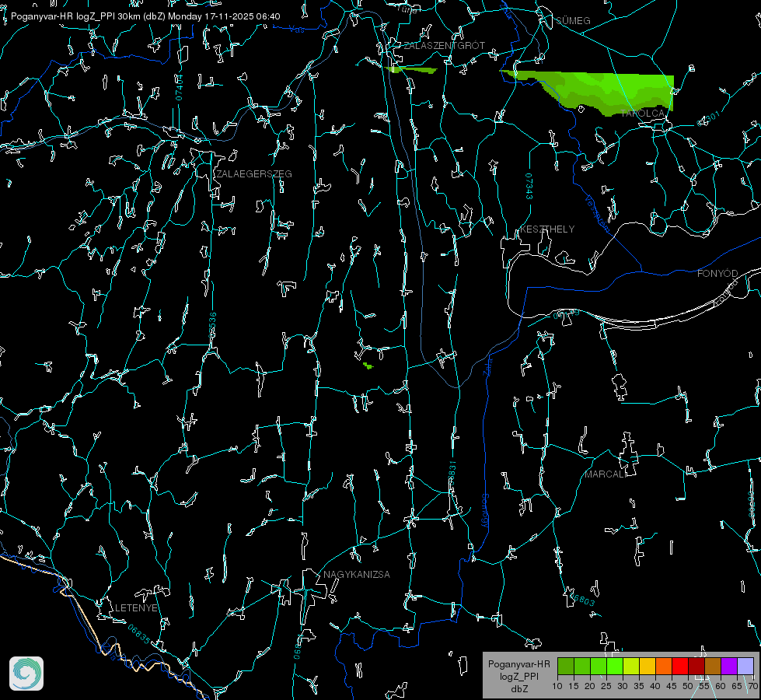Click the logZ_PPI legend label
The width and height of the screenshot is (761, 700).
[x=518, y=676]
